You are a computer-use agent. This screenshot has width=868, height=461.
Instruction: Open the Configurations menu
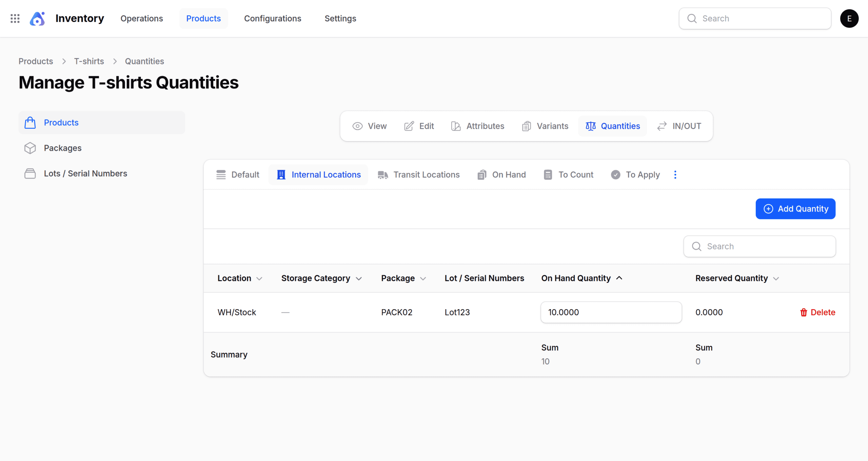272,18
